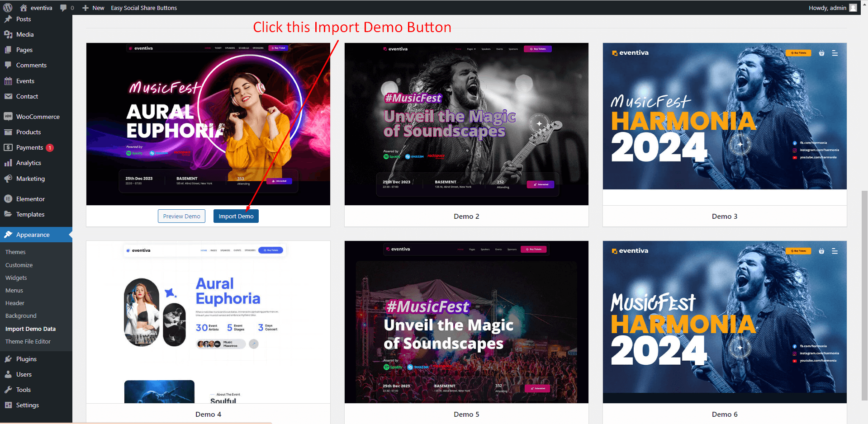868x424 pixels.
Task: Click the Tools wrench icon
Action: (x=8, y=390)
